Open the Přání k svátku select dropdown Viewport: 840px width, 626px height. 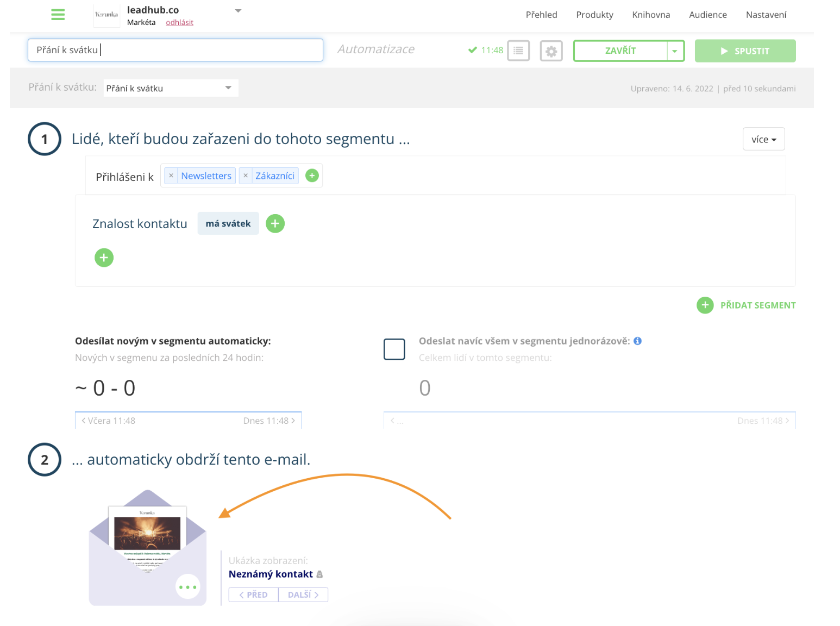click(x=171, y=88)
